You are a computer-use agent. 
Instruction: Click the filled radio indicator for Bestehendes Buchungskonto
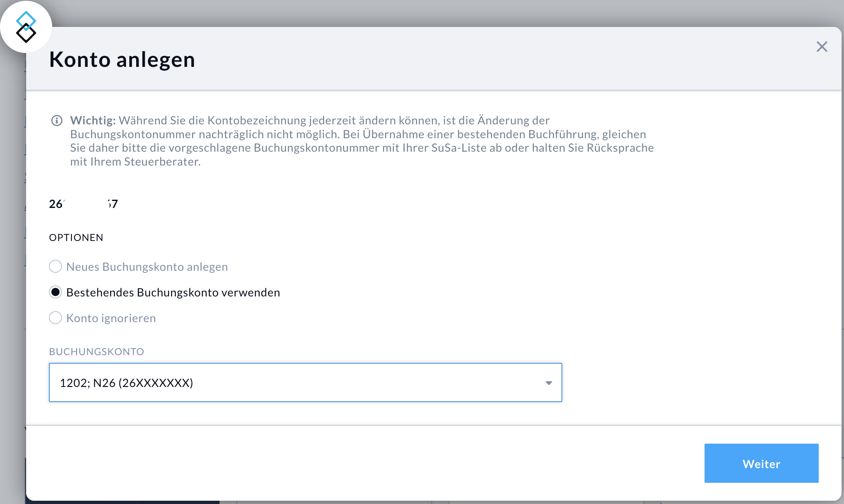(55, 292)
